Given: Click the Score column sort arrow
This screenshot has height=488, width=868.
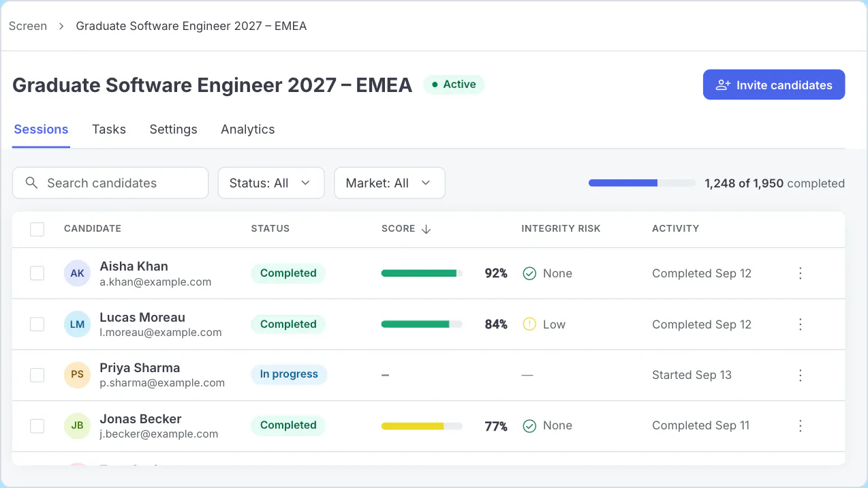Looking at the screenshot, I should click(427, 229).
